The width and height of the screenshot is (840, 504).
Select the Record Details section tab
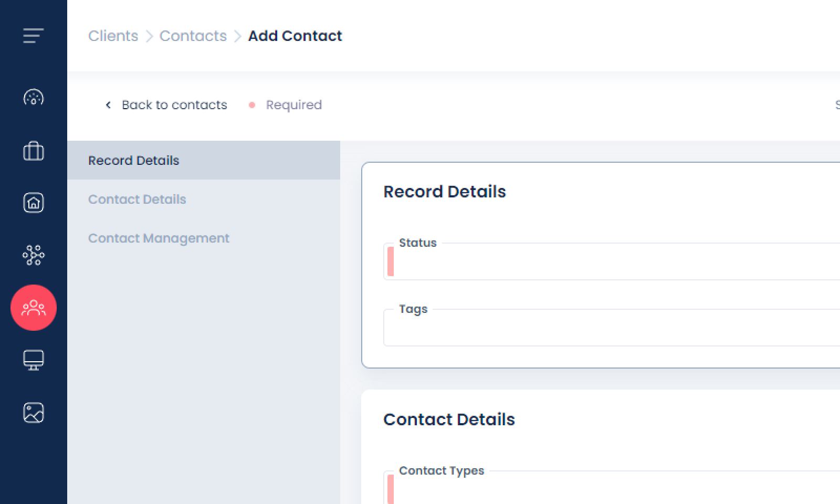pos(133,161)
